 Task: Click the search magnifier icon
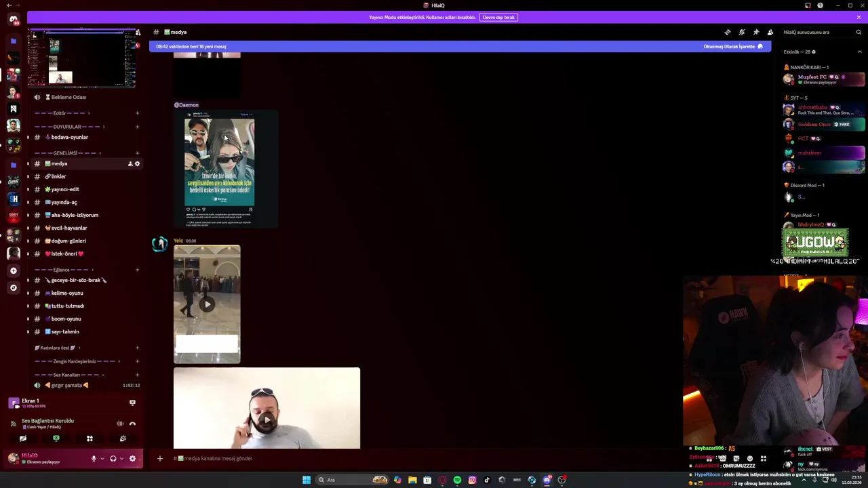[x=859, y=32]
